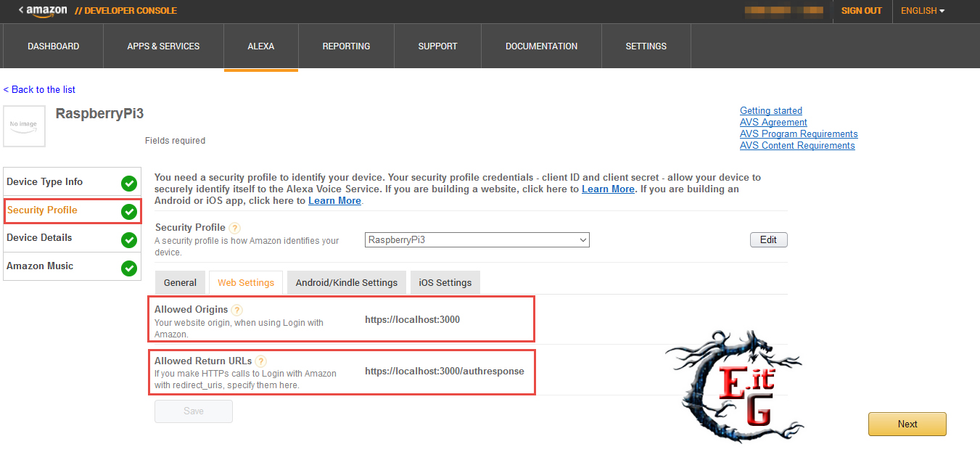Open help icon next to Security Profile label
Viewport: 980px width, 476px height.
coord(234,228)
